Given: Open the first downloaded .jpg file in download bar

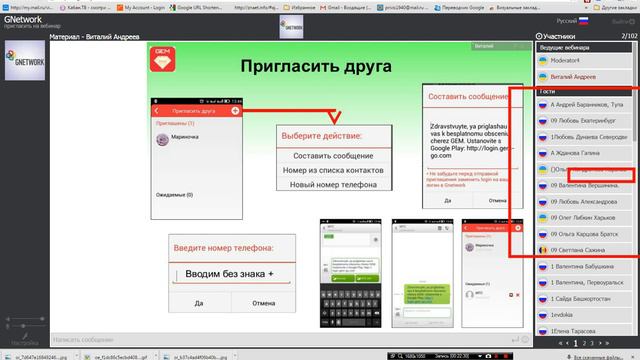Looking at the screenshot, I should point(37,357).
